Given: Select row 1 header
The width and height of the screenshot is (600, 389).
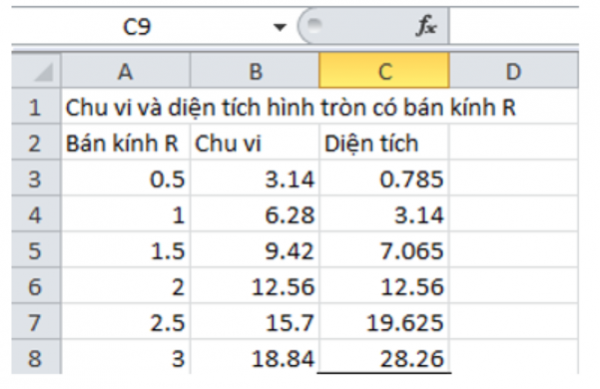Looking at the screenshot, I should point(36,107).
